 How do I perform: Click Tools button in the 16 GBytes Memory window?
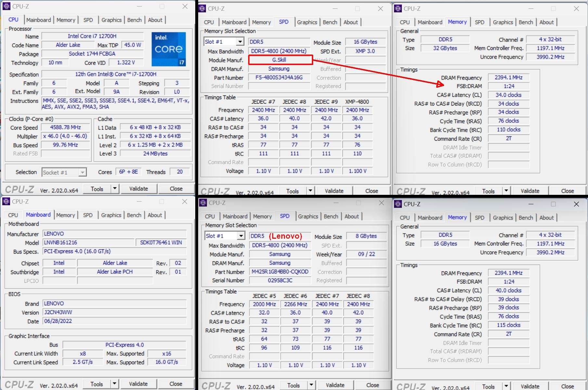pyautogui.click(x=489, y=386)
